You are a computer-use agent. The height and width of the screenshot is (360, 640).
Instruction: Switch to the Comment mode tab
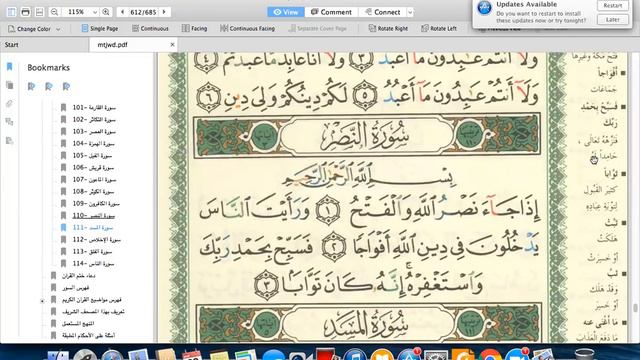pos(331,12)
